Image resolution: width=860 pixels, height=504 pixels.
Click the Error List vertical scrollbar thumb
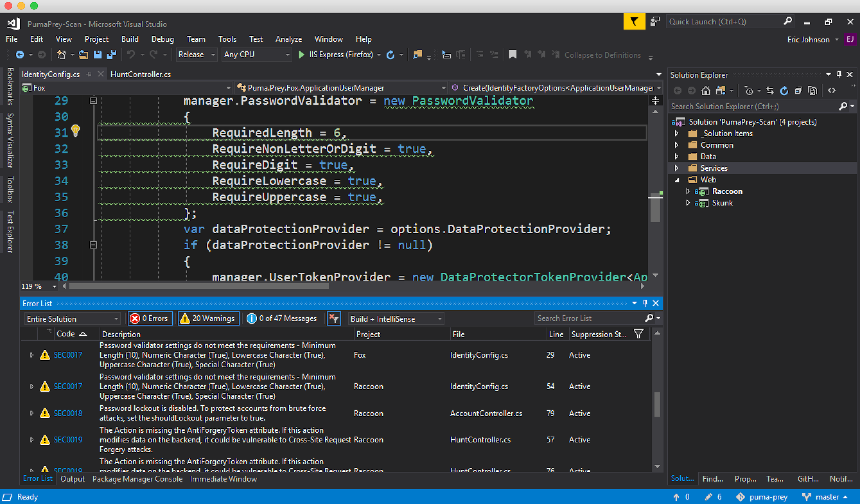click(657, 404)
